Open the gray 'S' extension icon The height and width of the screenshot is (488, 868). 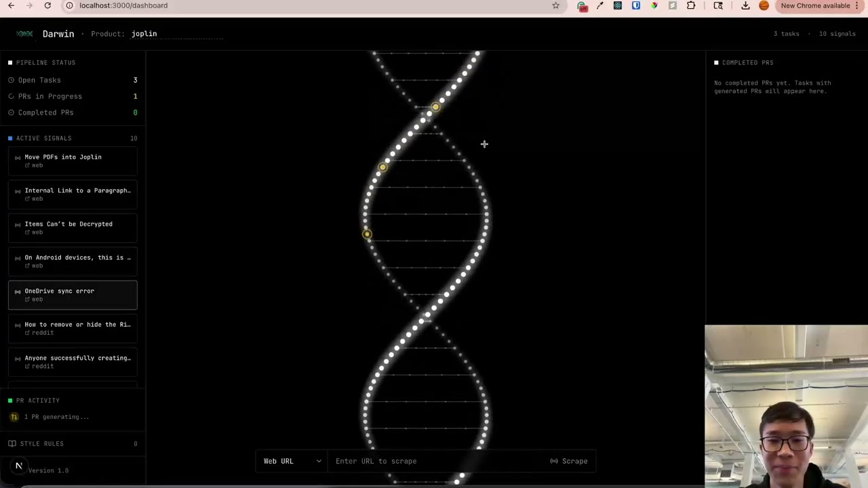coord(672,5)
